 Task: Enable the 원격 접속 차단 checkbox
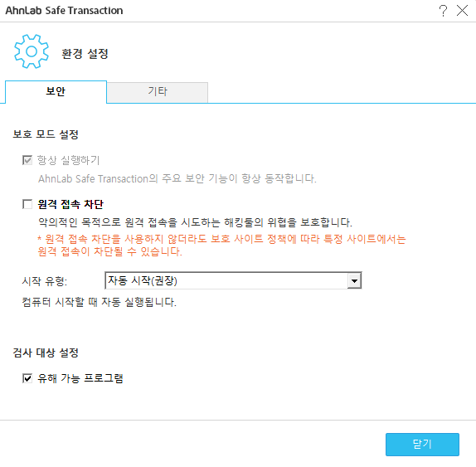[27, 204]
